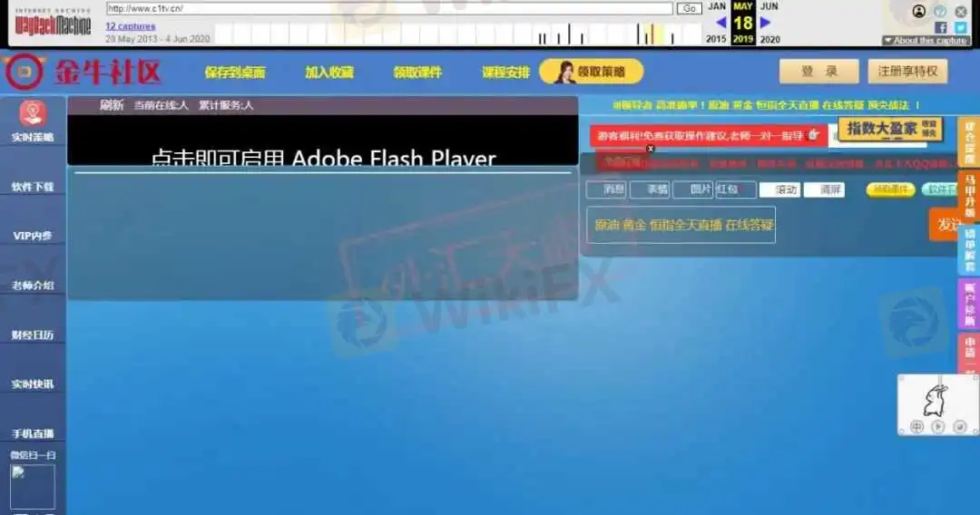980x515 pixels.
Task: Click the 课程安排 menu item
Action: pyautogui.click(x=505, y=73)
